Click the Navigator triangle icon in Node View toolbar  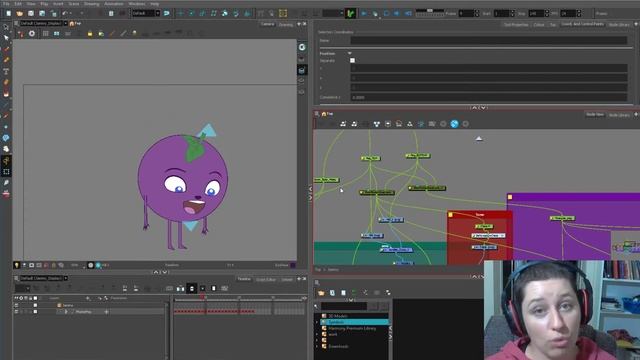click(410, 124)
